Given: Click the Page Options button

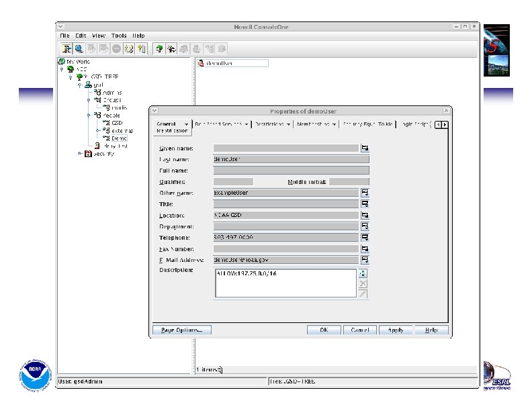Looking at the screenshot, I should point(182,330).
